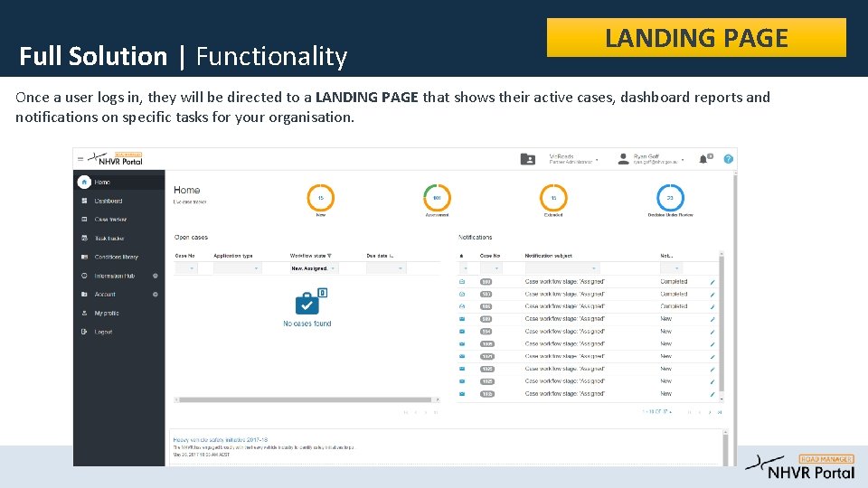Click the New cases donut chart
Image resolution: width=868 pixels, height=488 pixels.
click(x=320, y=198)
